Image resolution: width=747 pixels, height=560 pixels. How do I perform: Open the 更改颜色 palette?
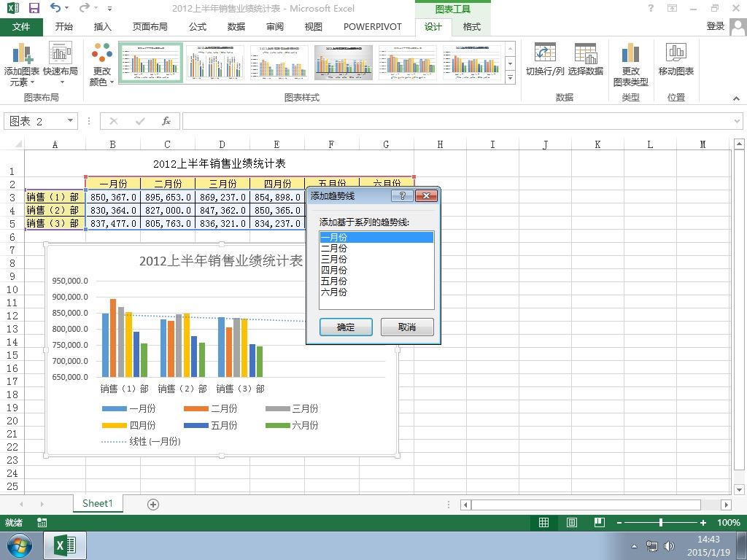point(101,64)
